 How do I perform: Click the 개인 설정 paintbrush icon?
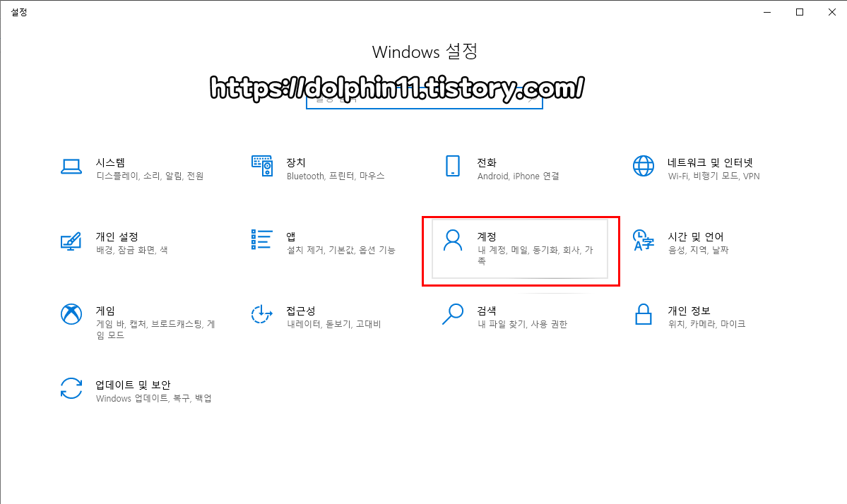(x=71, y=241)
